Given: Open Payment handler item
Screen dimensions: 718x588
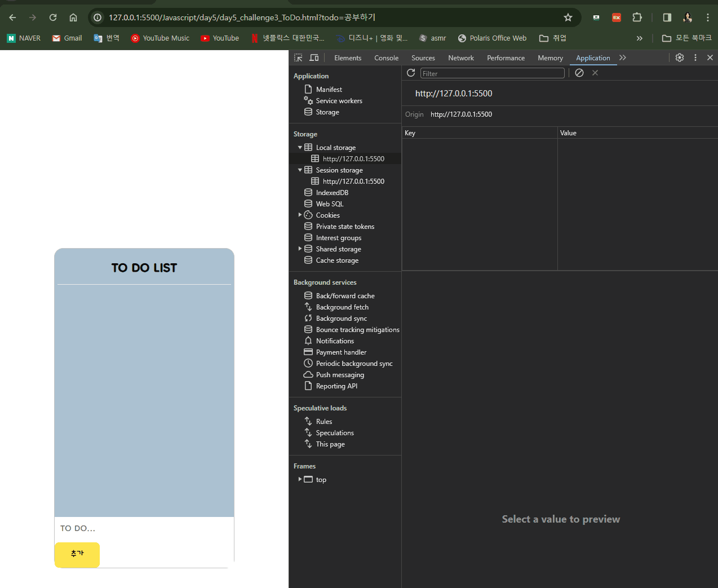Looking at the screenshot, I should coord(341,352).
